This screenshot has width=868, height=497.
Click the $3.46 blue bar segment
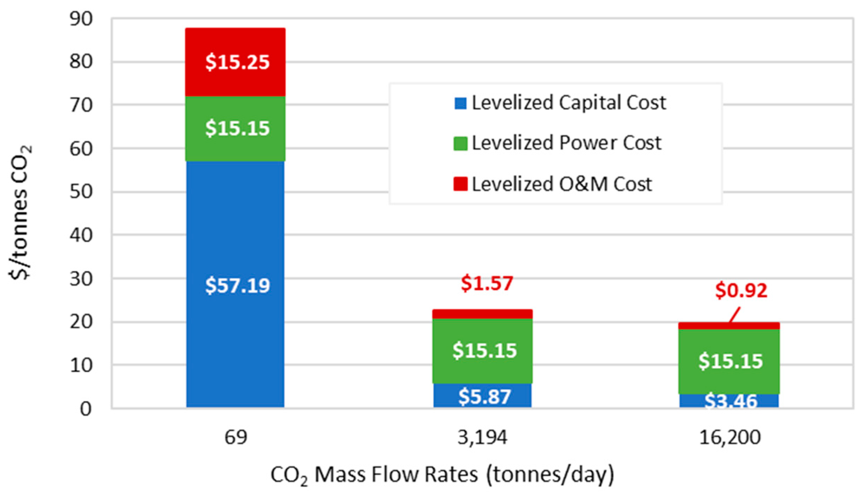tap(729, 401)
